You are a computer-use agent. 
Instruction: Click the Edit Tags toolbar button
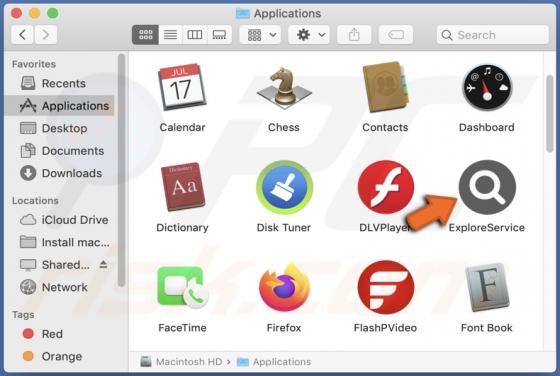coord(396,35)
